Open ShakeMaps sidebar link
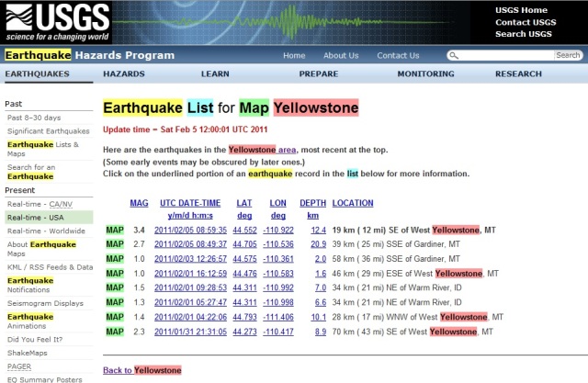Image resolution: width=588 pixels, height=383 pixels. tap(27, 353)
